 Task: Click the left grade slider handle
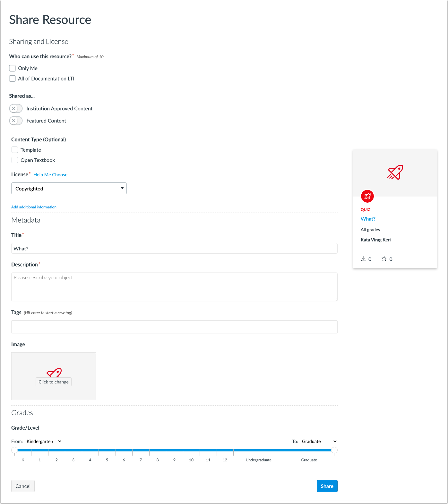pyautogui.click(x=14, y=450)
